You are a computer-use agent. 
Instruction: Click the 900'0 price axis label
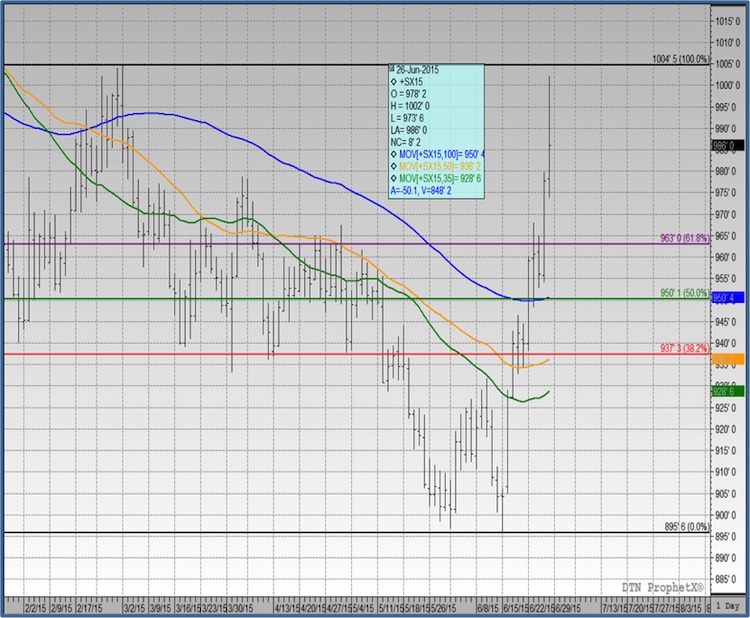(725, 515)
